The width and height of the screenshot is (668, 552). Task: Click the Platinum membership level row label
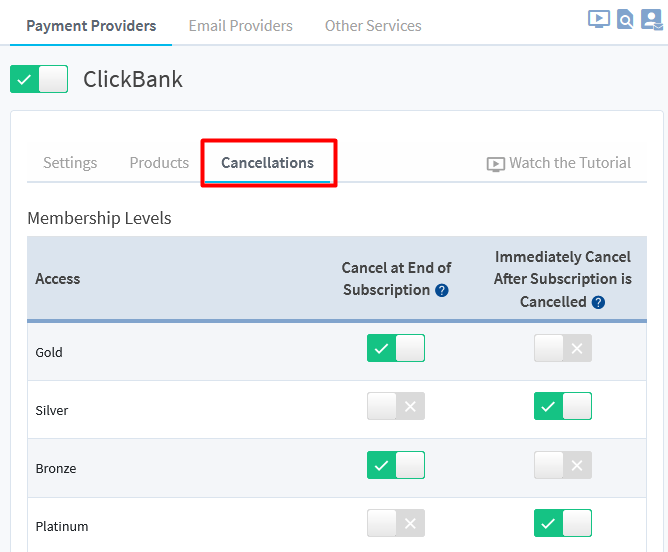62,526
